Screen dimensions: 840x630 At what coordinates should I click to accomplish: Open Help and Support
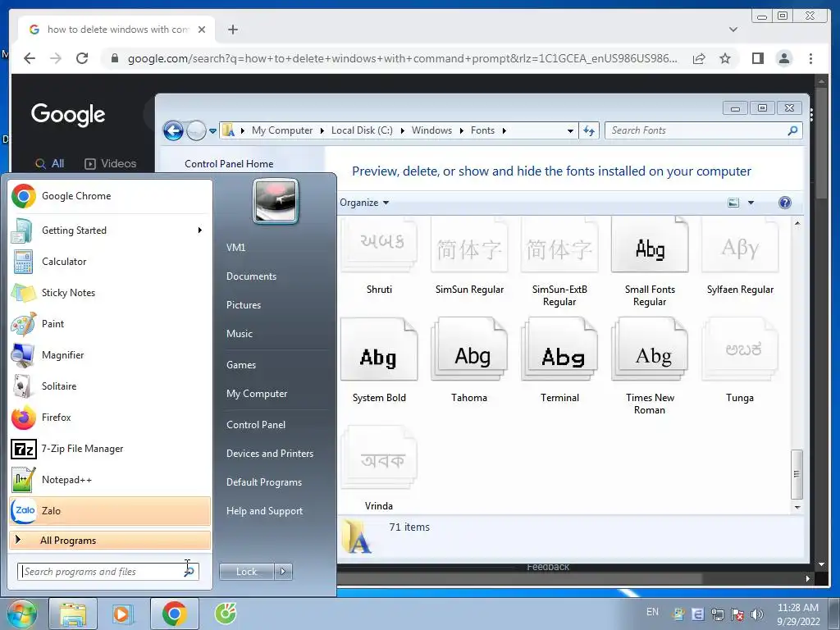265,511
